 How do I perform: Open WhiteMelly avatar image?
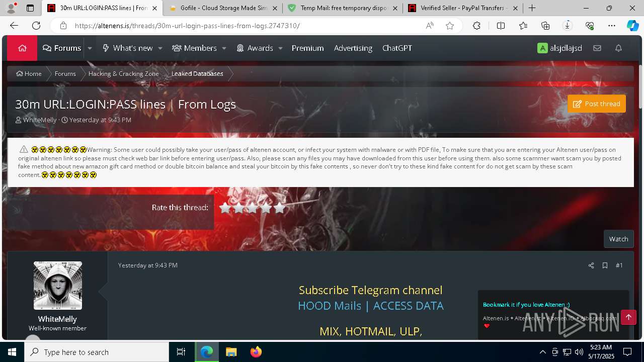point(58,286)
